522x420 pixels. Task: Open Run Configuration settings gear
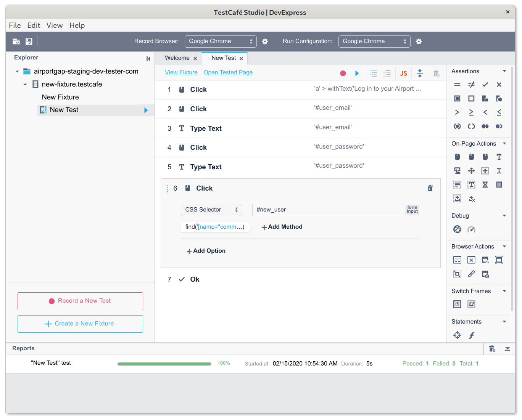click(419, 42)
